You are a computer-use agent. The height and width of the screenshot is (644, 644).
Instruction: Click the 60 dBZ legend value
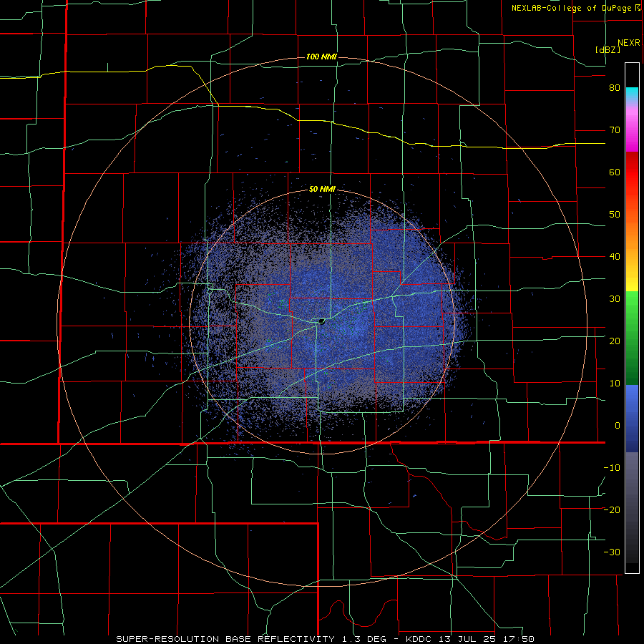point(615,172)
